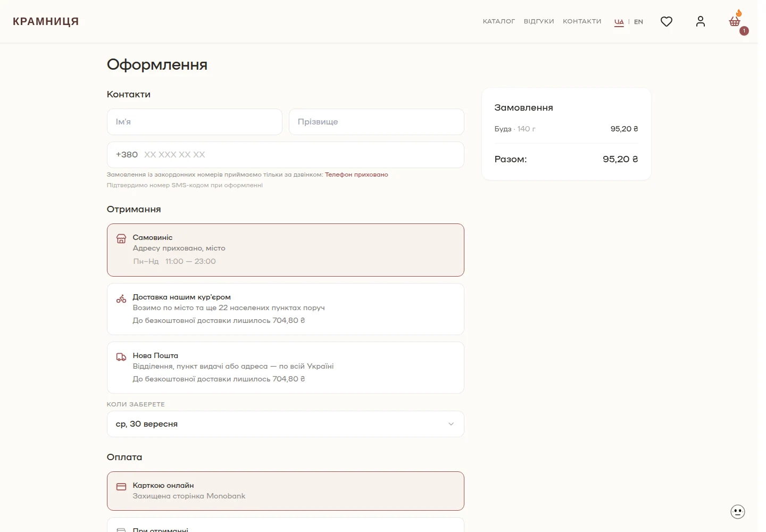This screenshot has height=532, width=766.
Task: Open the Каталог menu item
Action: pyautogui.click(x=499, y=21)
